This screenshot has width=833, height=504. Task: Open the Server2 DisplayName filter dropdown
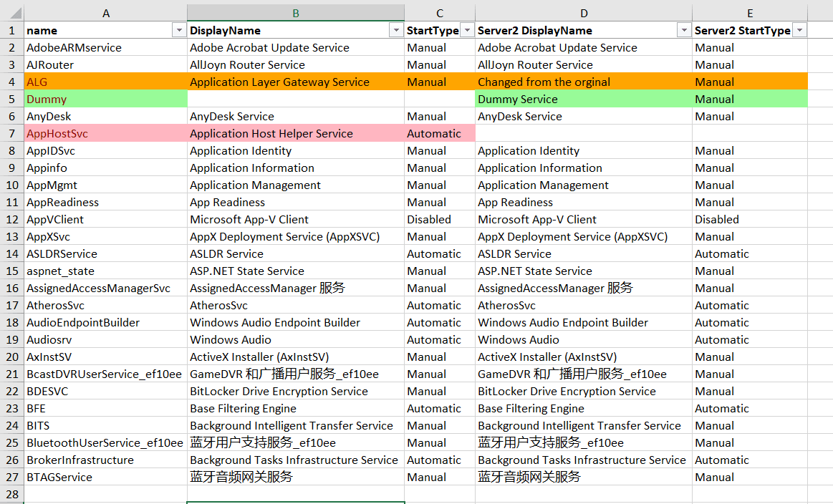(684, 30)
